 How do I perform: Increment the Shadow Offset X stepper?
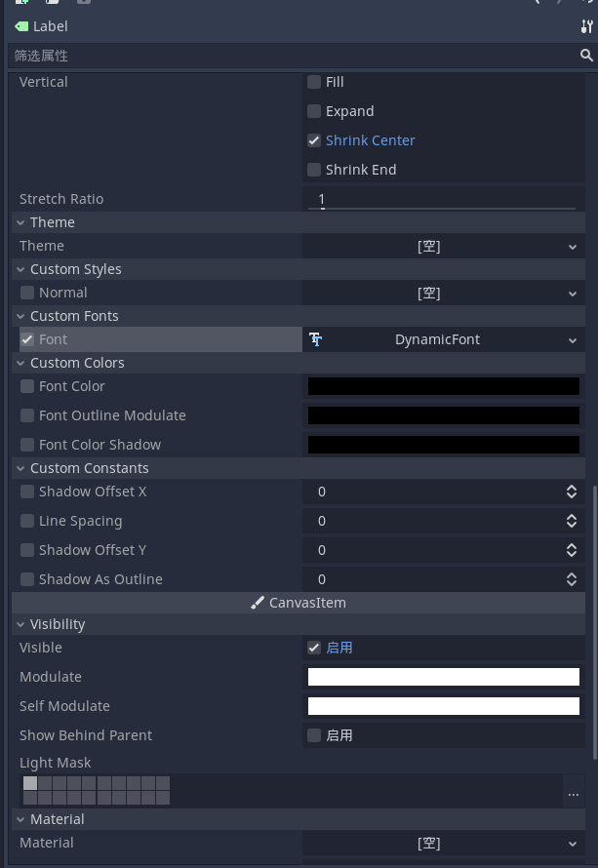tap(572, 488)
